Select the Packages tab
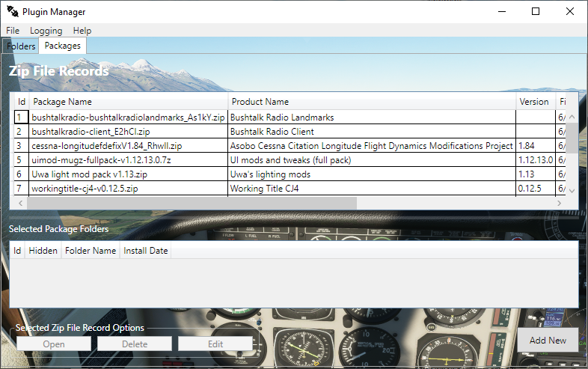 pyautogui.click(x=63, y=46)
